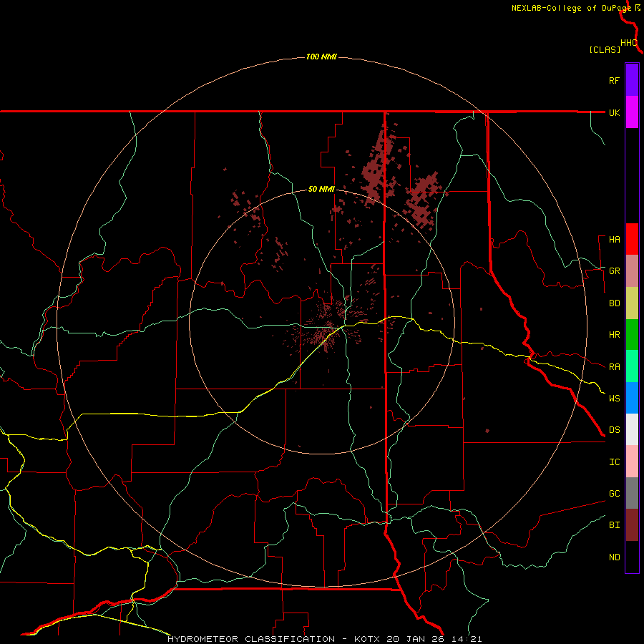Click the RF purple legend swatch
644x644 pixels.
pos(632,80)
